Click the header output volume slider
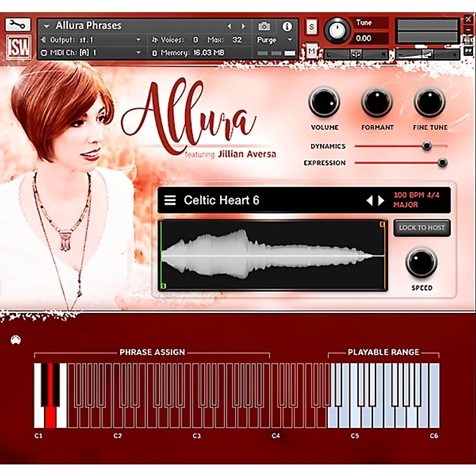This screenshot has height=476, width=476. 428,55
